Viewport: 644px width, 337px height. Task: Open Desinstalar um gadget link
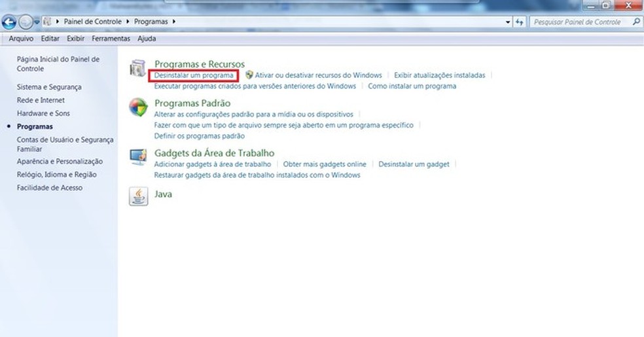pyautogui.click(x=414, y=164)
